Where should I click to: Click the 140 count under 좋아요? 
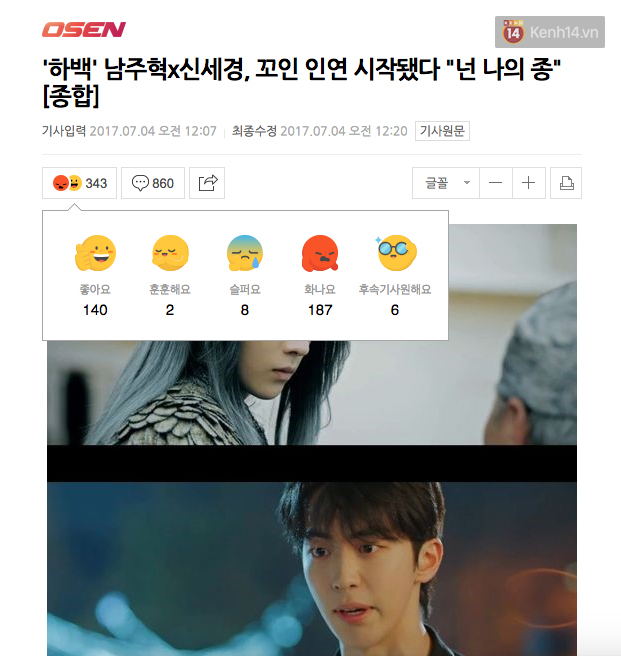pos(95,310)
